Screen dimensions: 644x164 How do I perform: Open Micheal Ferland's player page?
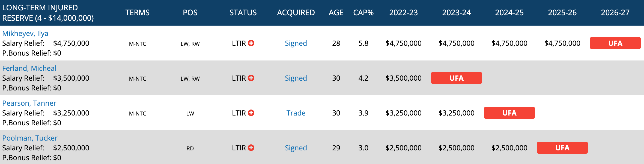click(x=29, y=68)
